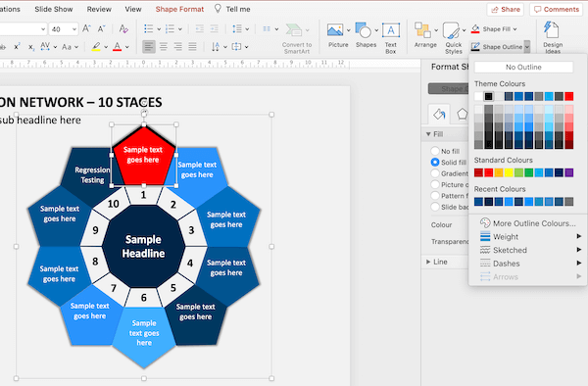
Task: Apply red font colour icon
Action: (118, 46)
